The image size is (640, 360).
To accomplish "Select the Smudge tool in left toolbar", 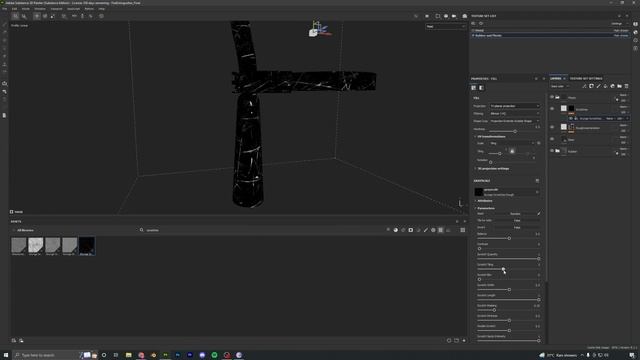I will (x=4, y=56).
